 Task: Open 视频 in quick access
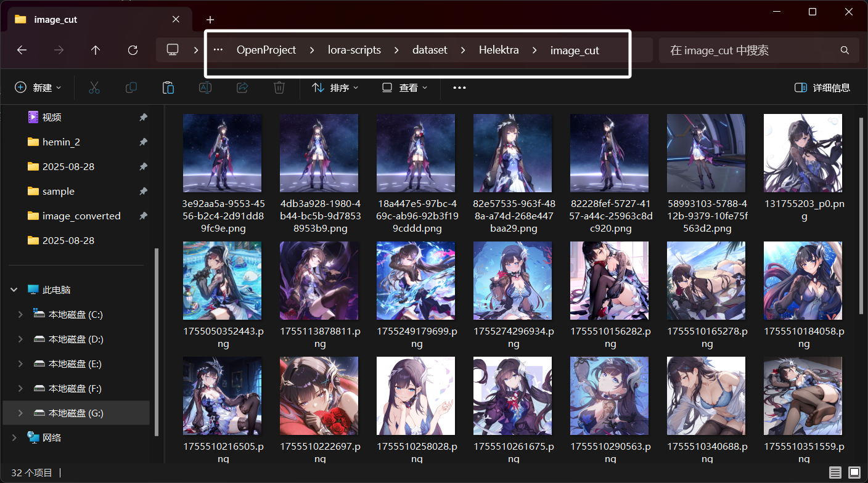click(x=52, y=117)
